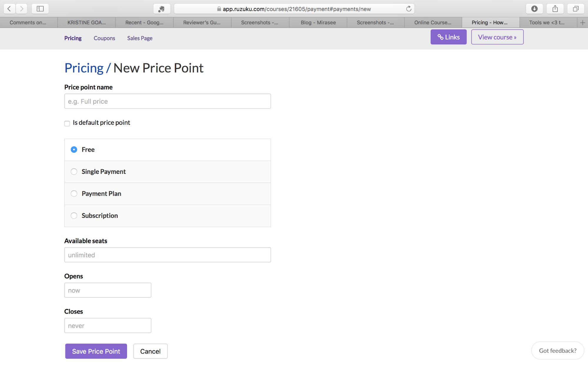Click the download icon in toolbar

[534, 9]
